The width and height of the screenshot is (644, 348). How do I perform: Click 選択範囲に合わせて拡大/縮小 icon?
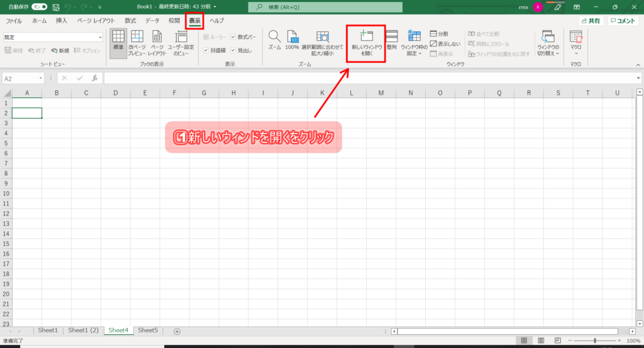click(323, 41)
